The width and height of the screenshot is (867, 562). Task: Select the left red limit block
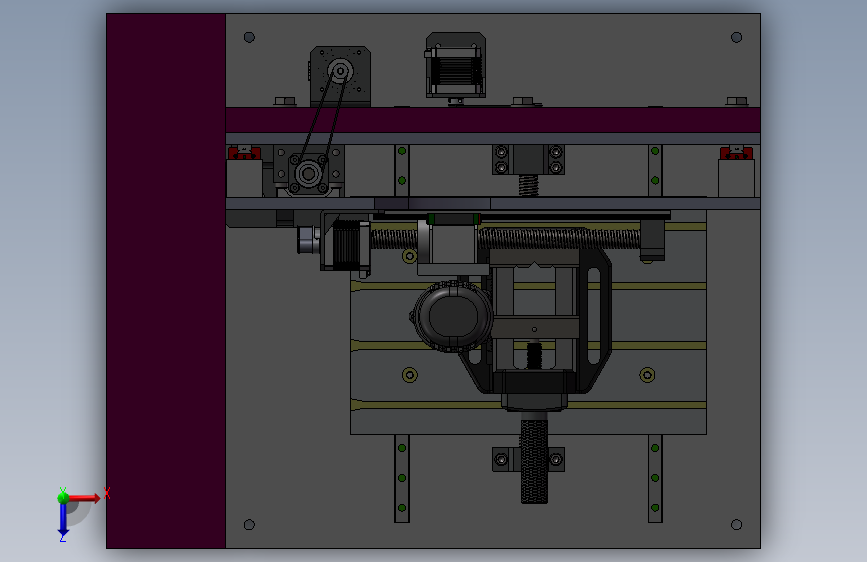[244, 153]
